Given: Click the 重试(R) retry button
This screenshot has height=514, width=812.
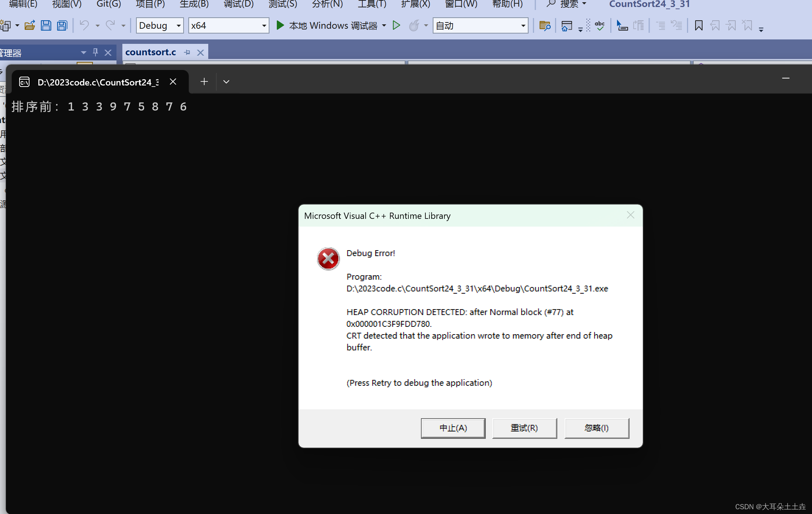Looking at the screenshot, I should [524, 428].
